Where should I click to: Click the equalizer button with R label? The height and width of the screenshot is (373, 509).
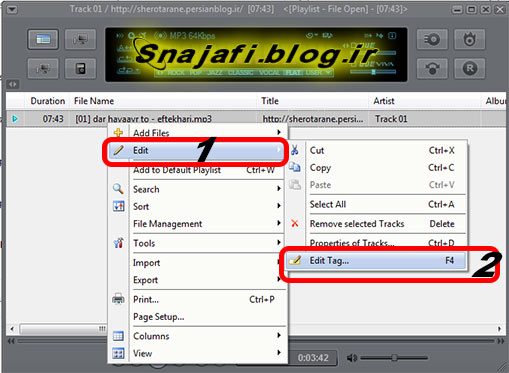(469, 68)
